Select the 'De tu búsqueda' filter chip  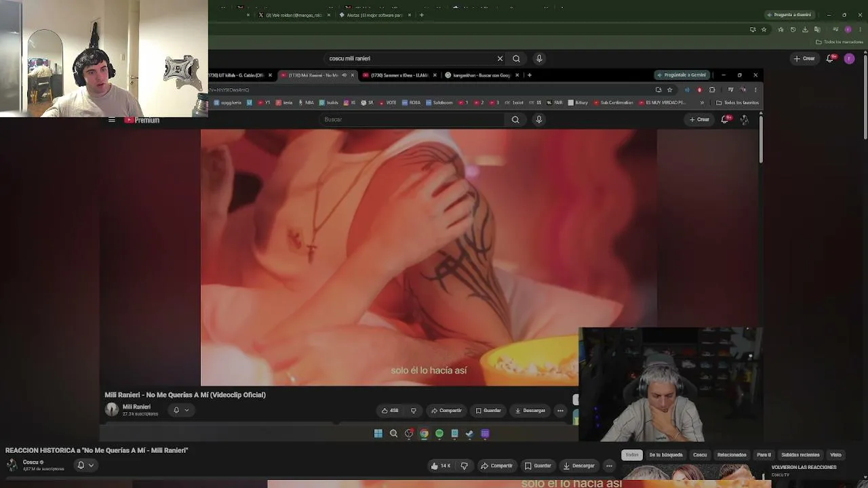pyautogui.click(x=666, y=455)
